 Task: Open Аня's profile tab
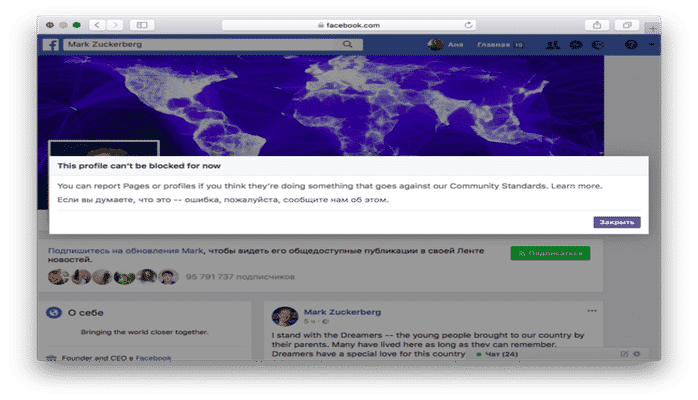click(x=446, y=44)
